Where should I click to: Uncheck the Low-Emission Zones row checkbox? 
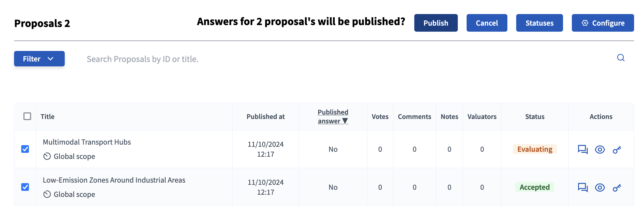click(25, 187)
